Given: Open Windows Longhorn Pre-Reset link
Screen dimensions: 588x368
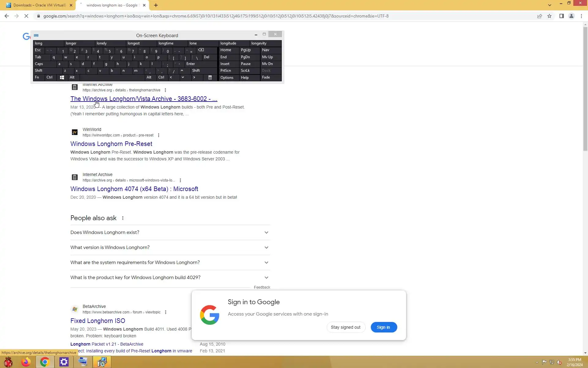Looking at the screenshot, I should tap(111, 144).
